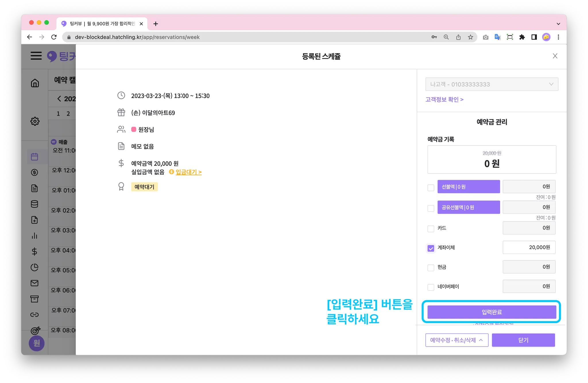Screen dimensions: 588x383
Task: Open Chrome tab list chevron
Action: (x=558, y=24)
